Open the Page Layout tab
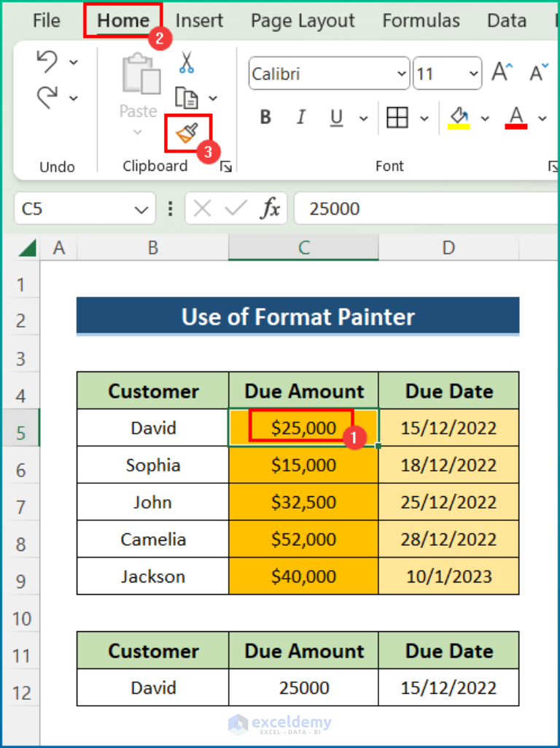Screen dimensions: 560x748 (x=303, y=20)
